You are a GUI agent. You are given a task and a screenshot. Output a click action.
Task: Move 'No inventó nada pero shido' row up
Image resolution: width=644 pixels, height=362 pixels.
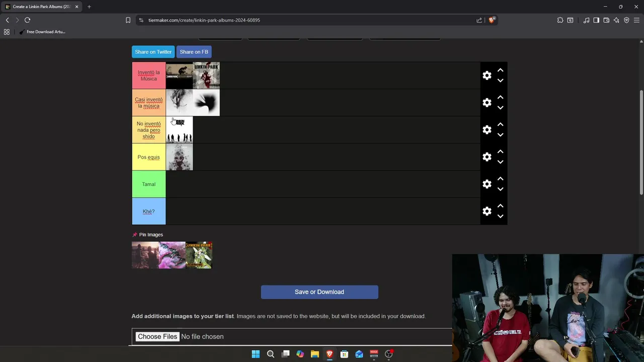point(500,125)
